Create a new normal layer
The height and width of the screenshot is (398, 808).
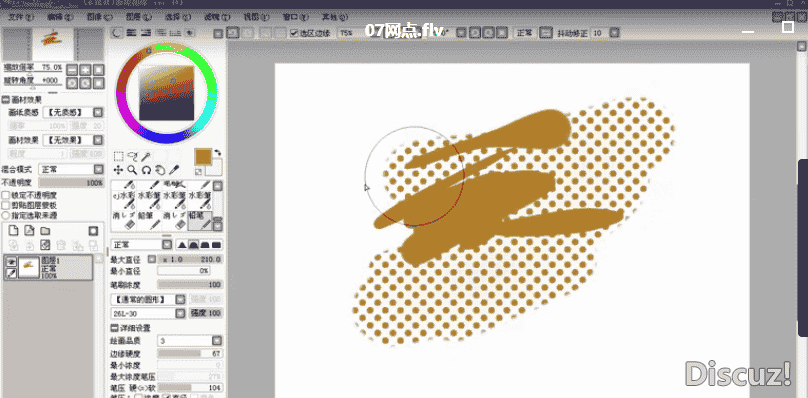click(14, 230)
